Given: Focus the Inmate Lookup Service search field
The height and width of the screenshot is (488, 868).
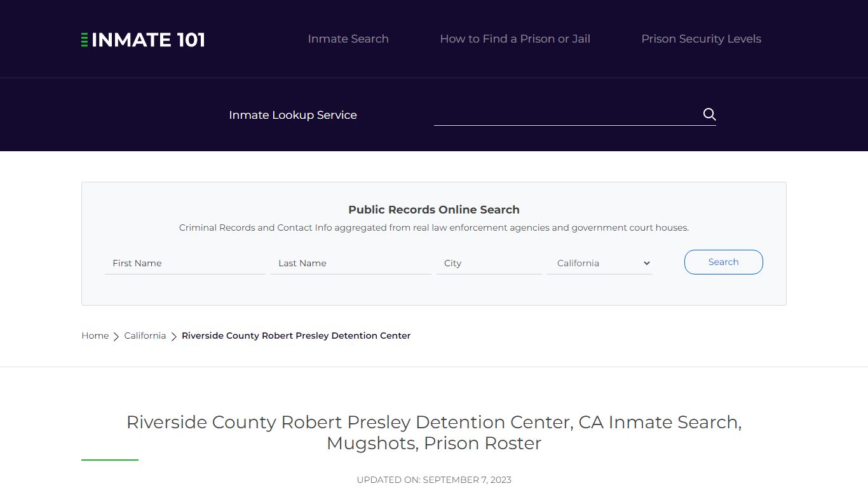Looking at the screenshot, I should [566, 114].
